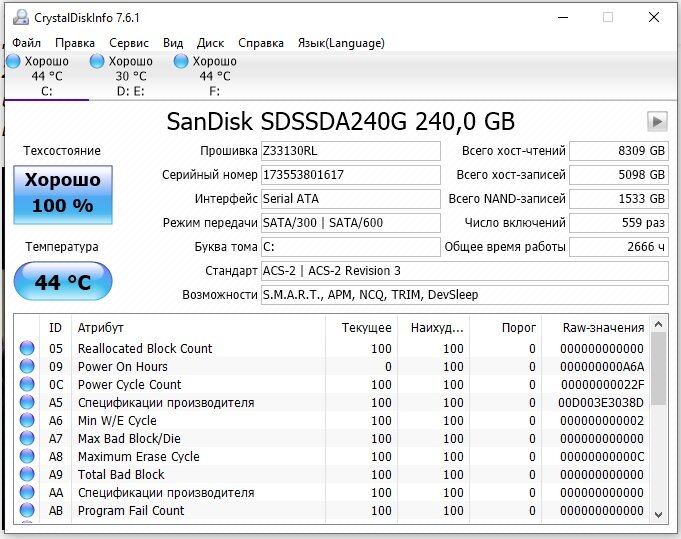Viewport: 681px width, 539px height.
Task: Click the Raw-значения column header
Action: (x=596, y=327)
